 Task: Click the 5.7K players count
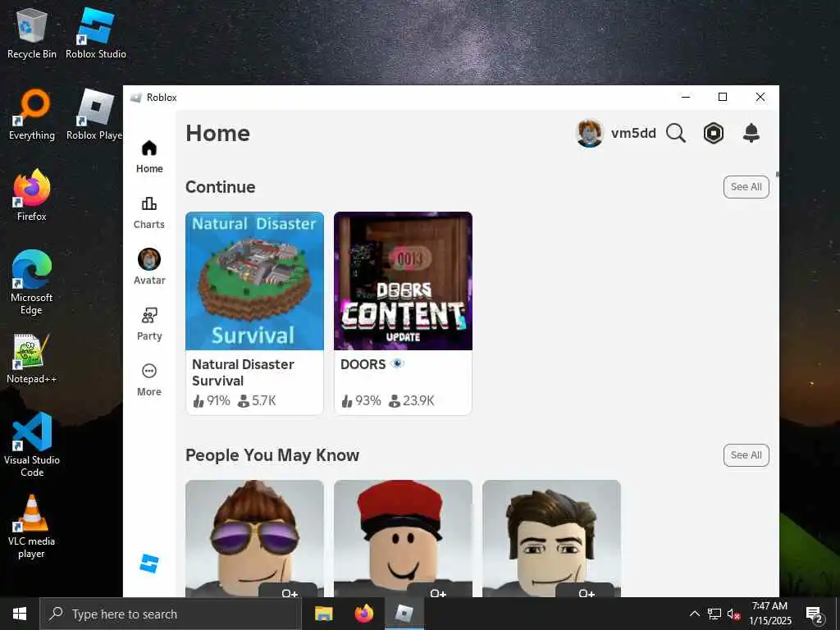(x=257, y=400)
